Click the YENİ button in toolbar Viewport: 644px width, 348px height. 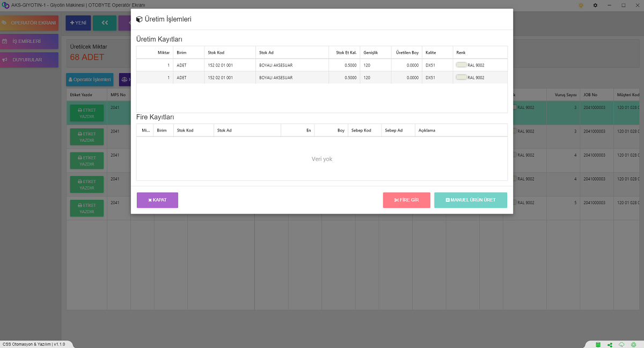coord(78,23)
